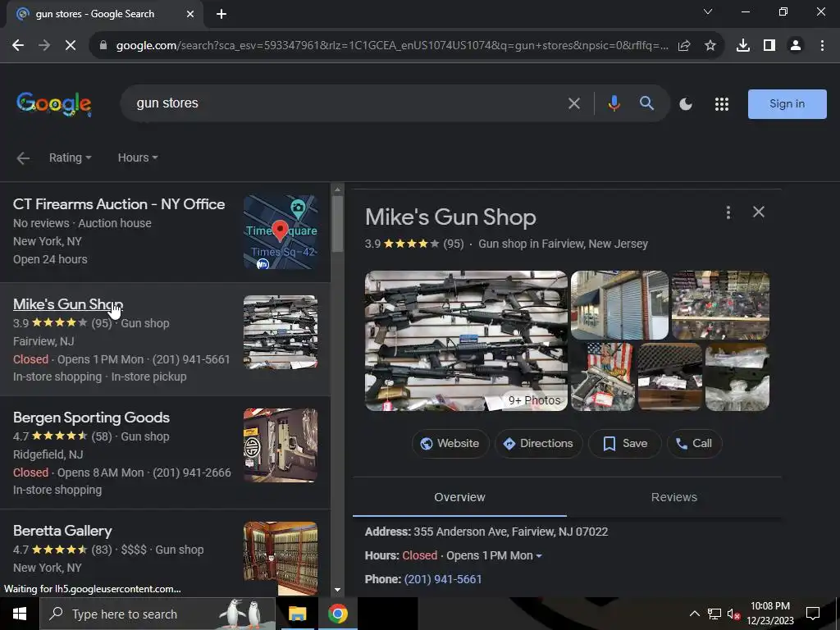
Task: Show hidden system tray icons
Action: (694, 614)
